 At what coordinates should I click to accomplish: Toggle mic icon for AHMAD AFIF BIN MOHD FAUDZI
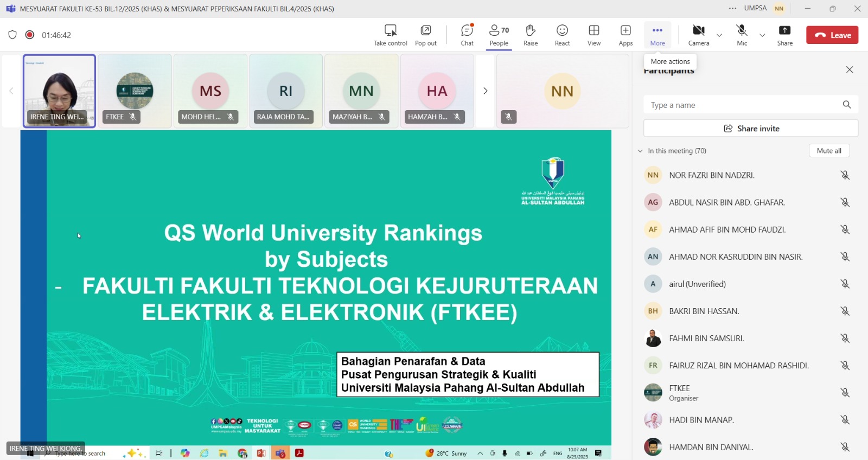coord(845,229)
